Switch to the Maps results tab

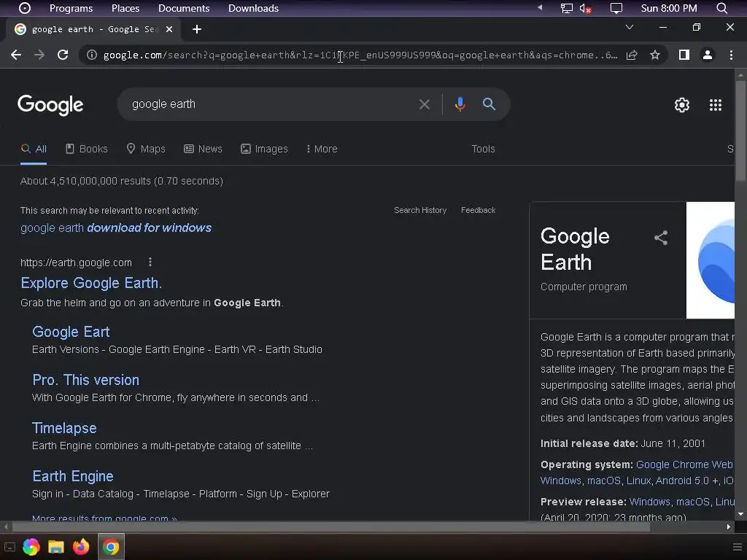[146, 149]
